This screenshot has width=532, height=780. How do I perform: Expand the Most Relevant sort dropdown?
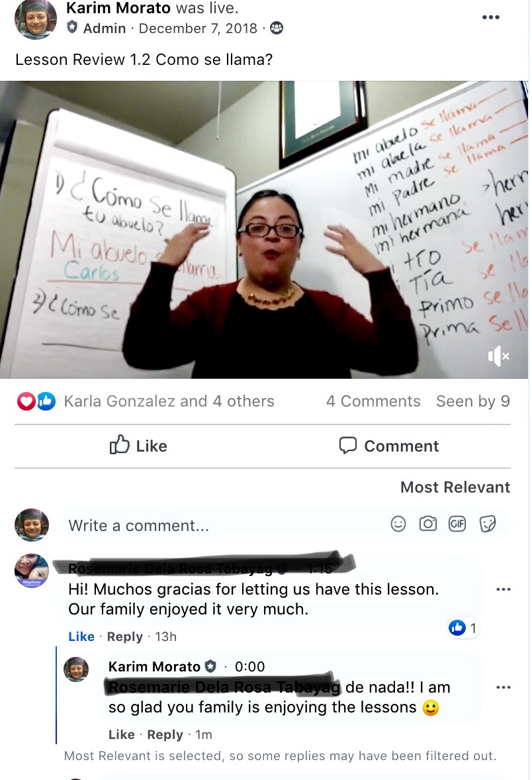[455, 487]
